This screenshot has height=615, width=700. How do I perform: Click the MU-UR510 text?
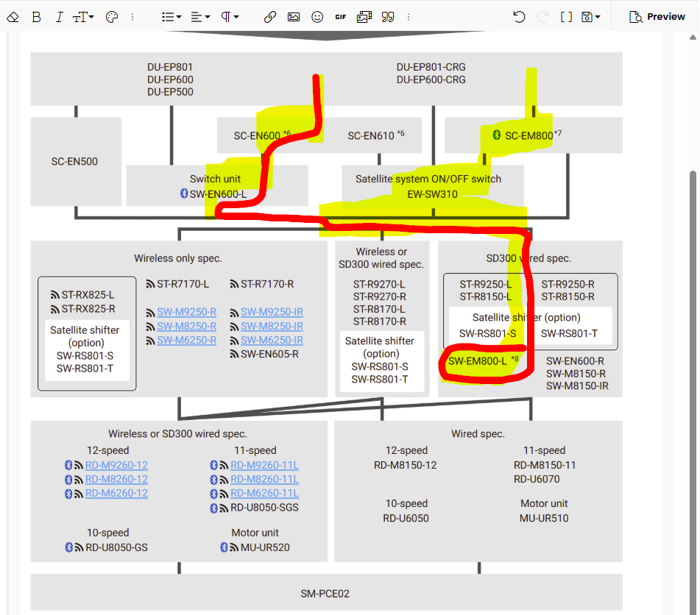tap(544, 518)
